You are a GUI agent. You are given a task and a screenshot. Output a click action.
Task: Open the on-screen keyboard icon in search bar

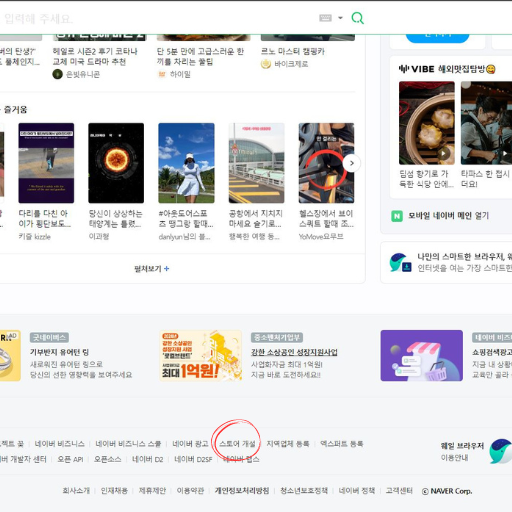point(325,18)
